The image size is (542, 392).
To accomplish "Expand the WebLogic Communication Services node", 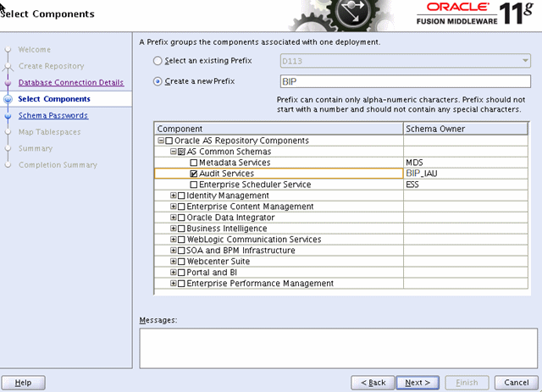I will click(173, 240).
